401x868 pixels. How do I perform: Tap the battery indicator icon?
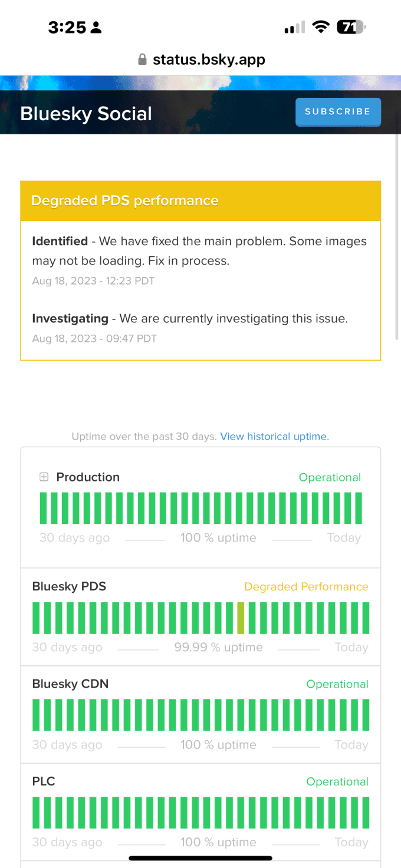coord(351,27)
